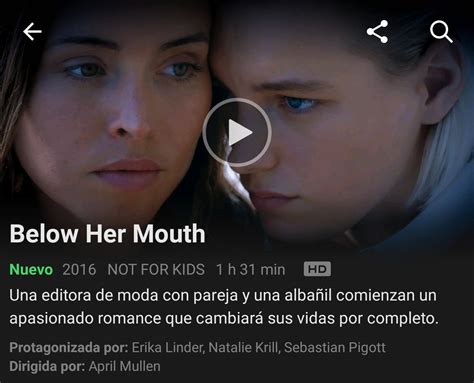Tap the synopsis line starting apasionado romance
The height and width of the screenshot is (383, 474).
tap(224, 318)
